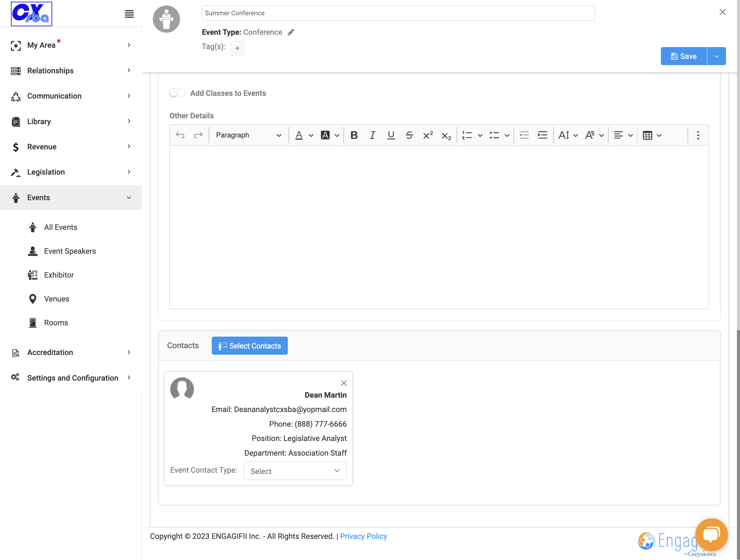The height and width of the screenshot is (560, 740).
Task: Go to Rooms in sidebar
Action: point(56,323)
